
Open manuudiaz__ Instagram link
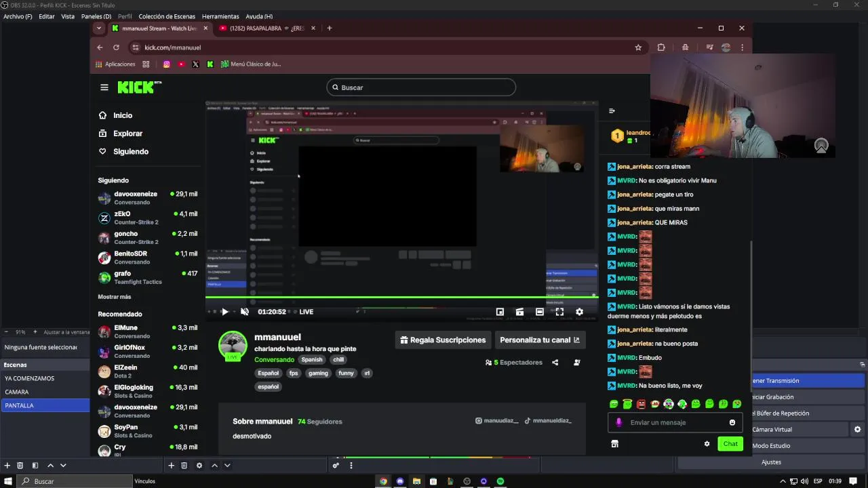click(x=496, y=421)
